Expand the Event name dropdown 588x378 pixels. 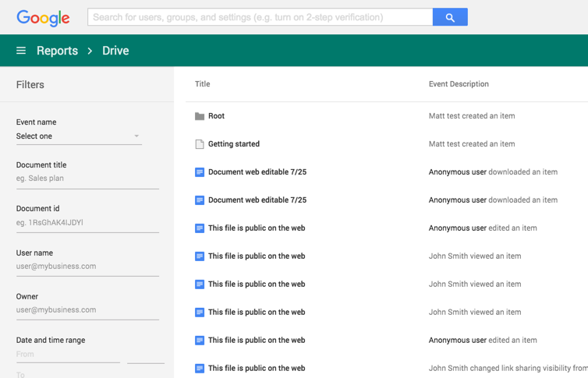coord(78,136)
